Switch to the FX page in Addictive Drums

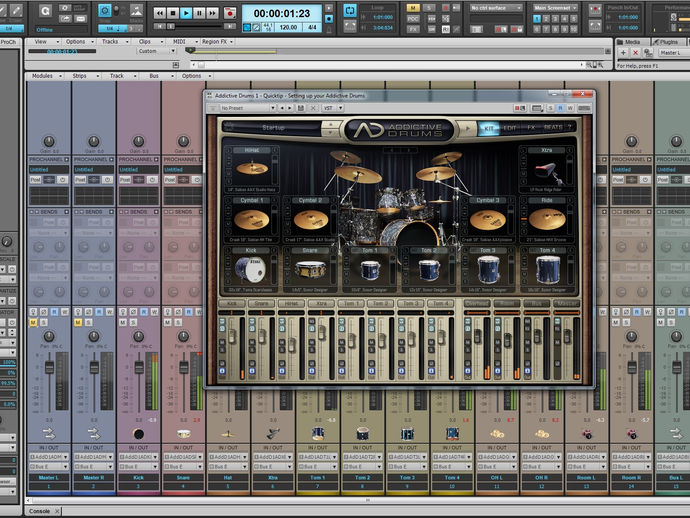(531, 128)
